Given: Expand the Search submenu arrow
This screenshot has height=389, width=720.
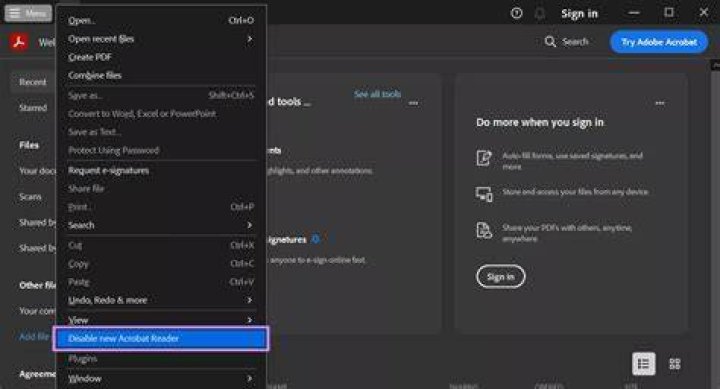Looking at the screenshot, I should [250, 225].
